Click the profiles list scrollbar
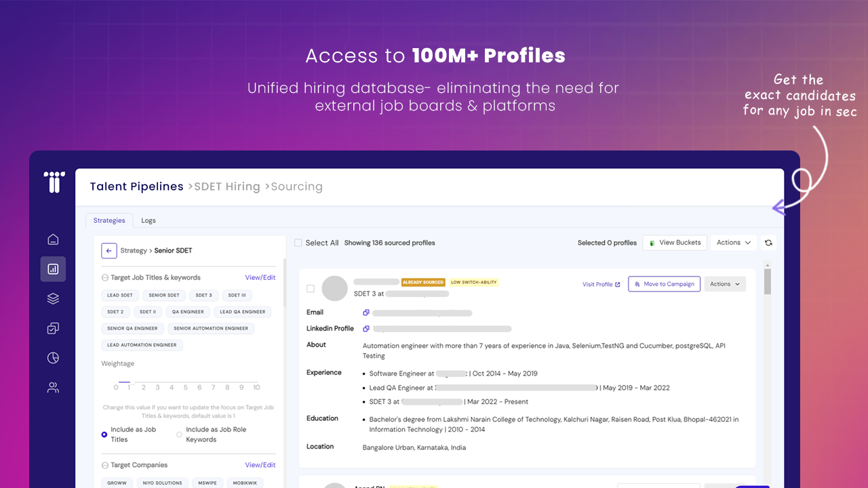 [768, 281]
